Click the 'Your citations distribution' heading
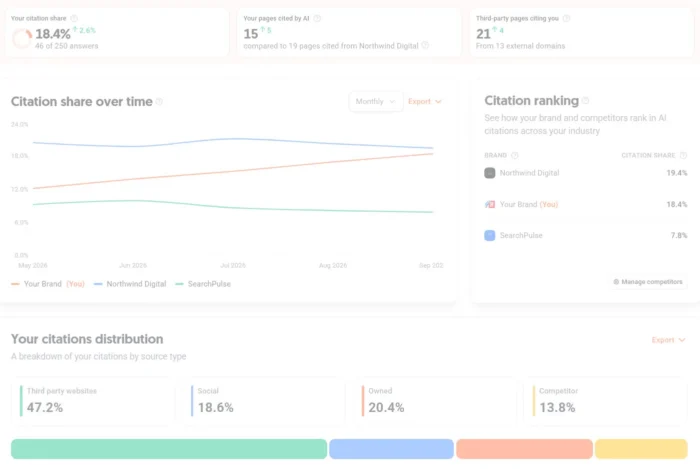700x469 pixels. pyautogui.click(x=87, y=339)
